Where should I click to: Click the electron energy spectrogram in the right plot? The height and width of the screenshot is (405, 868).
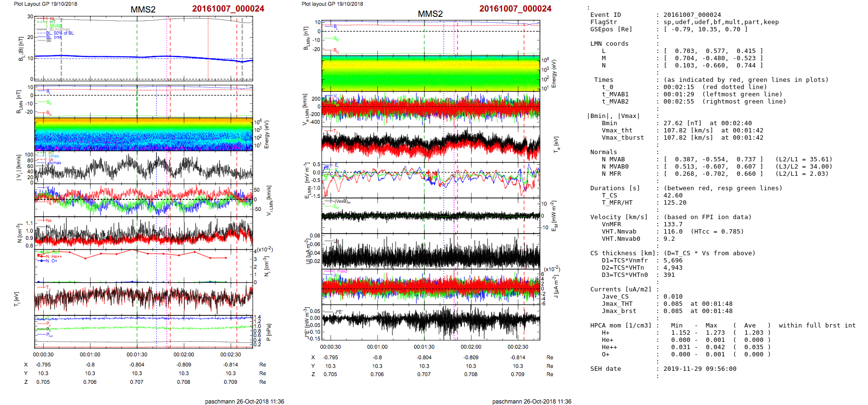[430, 73]
